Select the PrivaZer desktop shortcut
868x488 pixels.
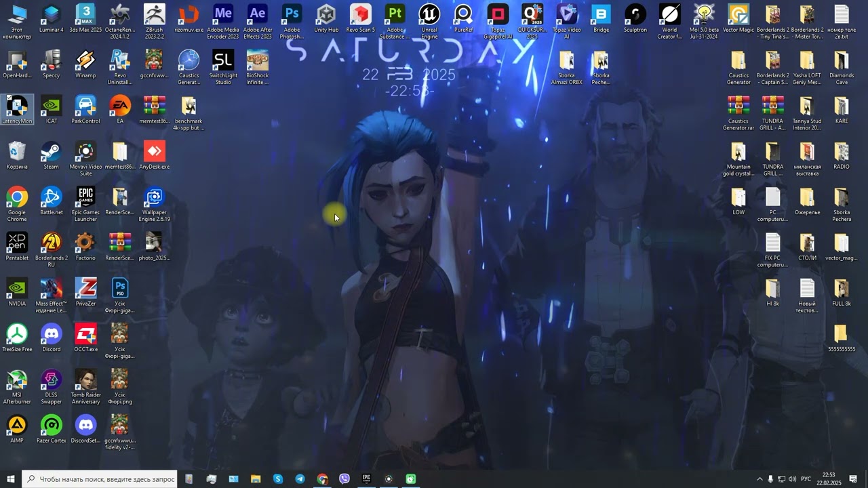pos(85,293)
